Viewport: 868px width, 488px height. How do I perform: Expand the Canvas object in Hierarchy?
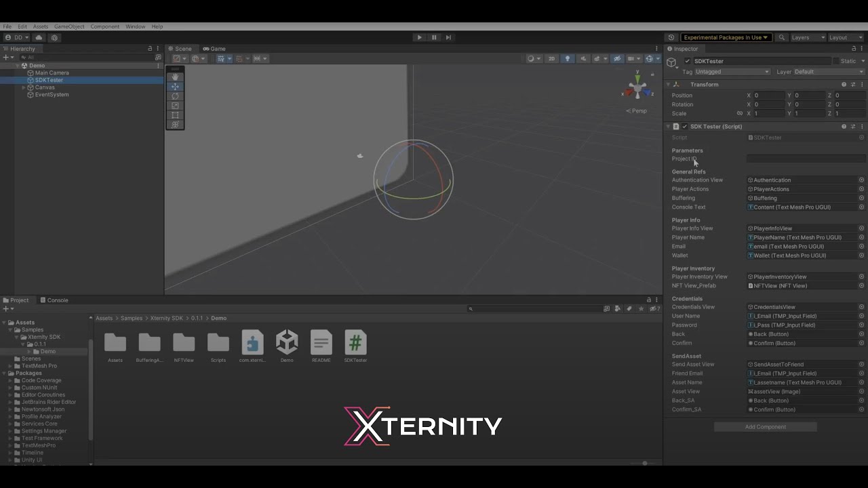(23, 87)
